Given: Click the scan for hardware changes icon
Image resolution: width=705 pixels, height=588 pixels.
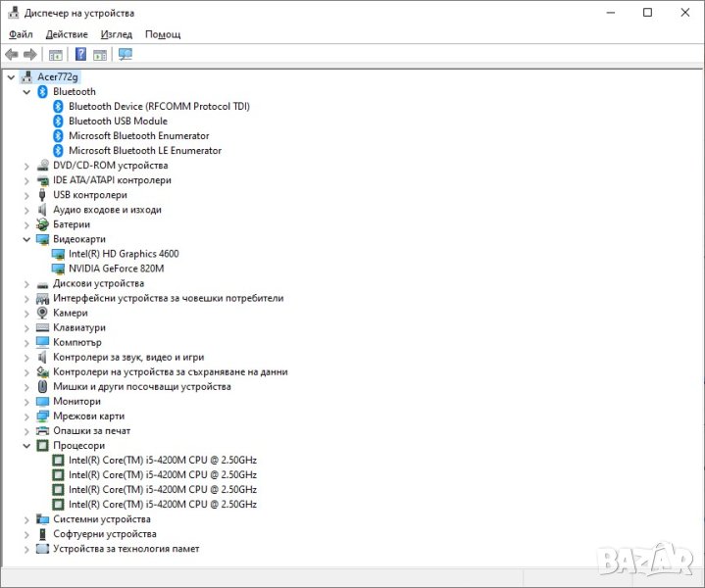Looking at the screenshot, I should click(x=125, y=54).
